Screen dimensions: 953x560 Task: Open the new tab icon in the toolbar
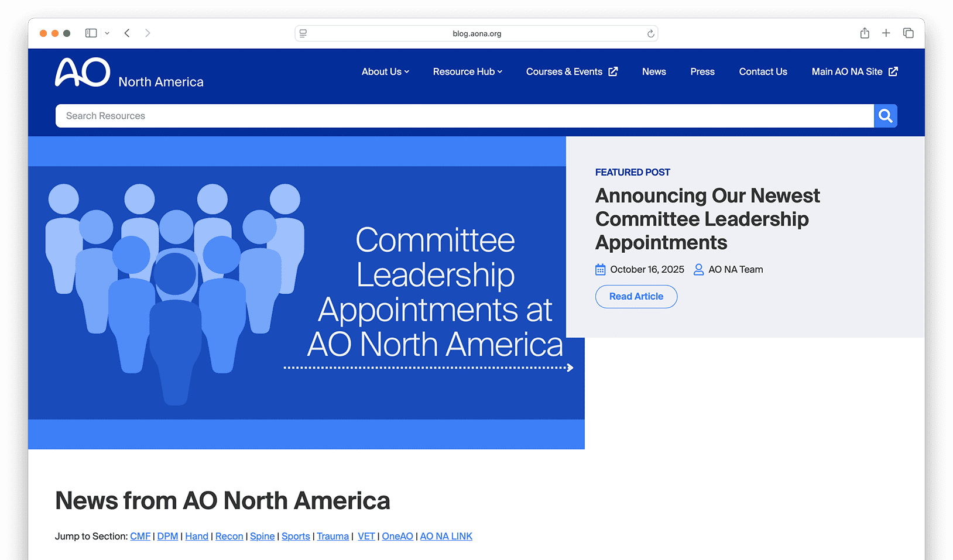(886, 33)
